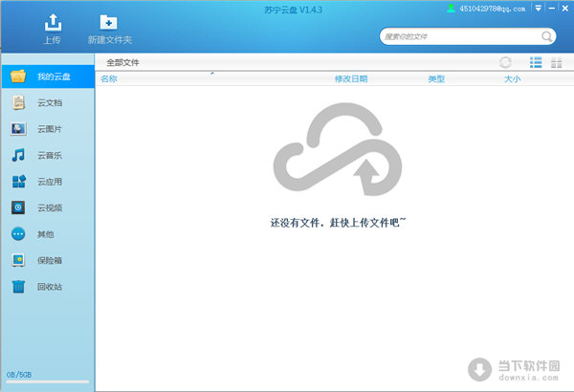
Task: Click the 云文档 document icon
Action: click(x=18, y=102)
